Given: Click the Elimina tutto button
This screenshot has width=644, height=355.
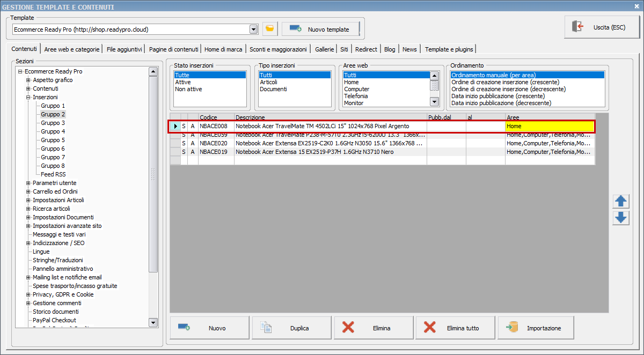Looking at the screenshot, I should 455,328.
